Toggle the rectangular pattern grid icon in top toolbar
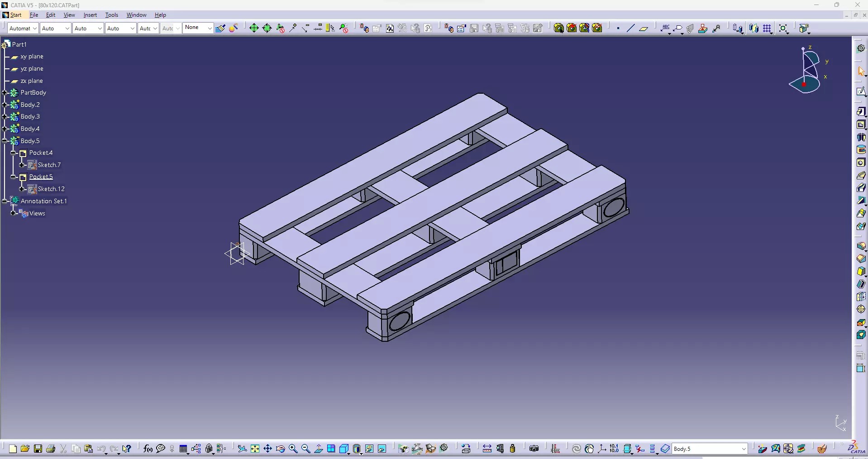 click(767, 28)
